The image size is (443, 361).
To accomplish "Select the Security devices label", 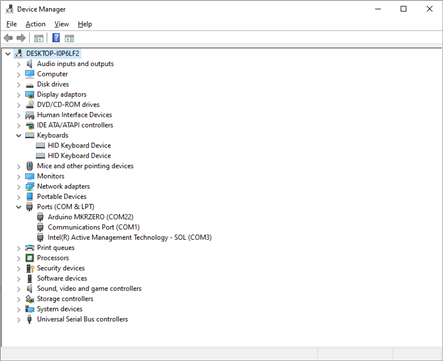I will (x=61, y=268).
